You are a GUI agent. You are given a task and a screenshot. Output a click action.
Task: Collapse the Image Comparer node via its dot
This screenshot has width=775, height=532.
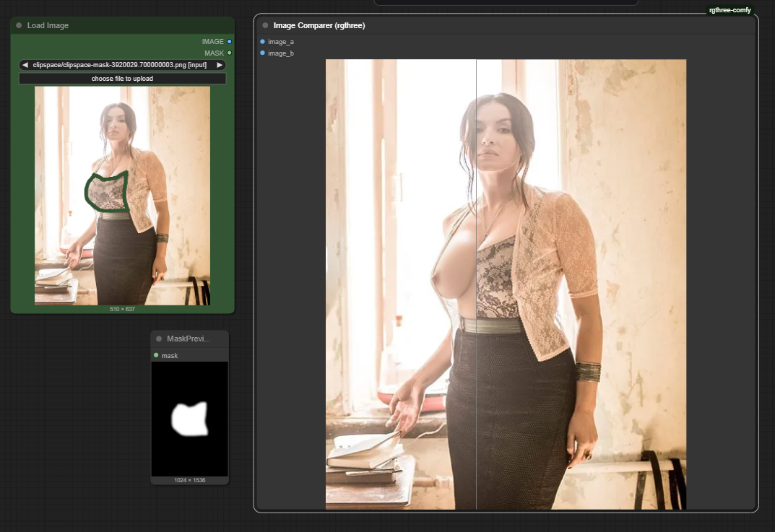coord(265,25)
